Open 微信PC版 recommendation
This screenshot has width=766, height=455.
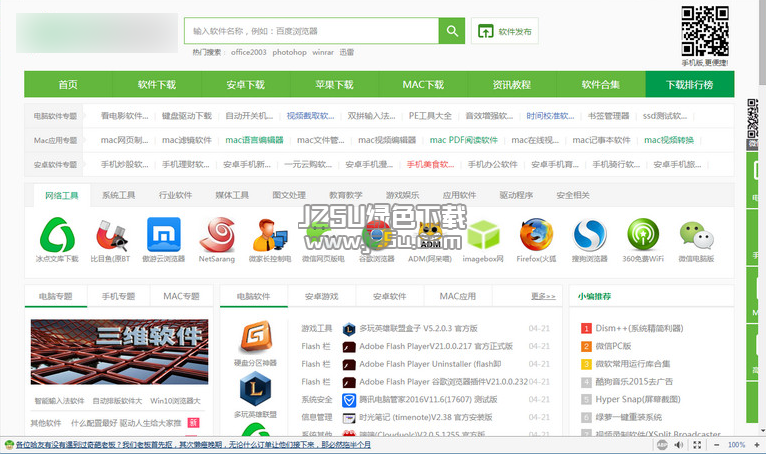(x=613, y=346)
